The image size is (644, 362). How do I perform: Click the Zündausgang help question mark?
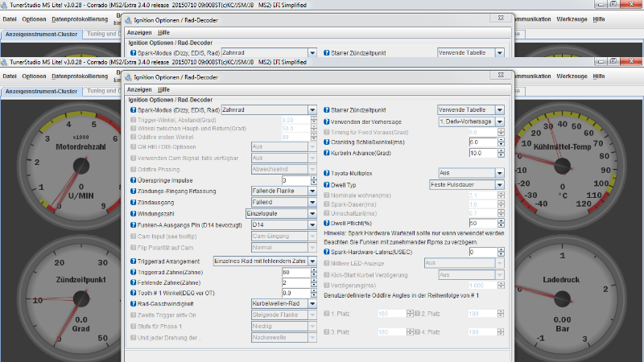(x=134, y=203)
